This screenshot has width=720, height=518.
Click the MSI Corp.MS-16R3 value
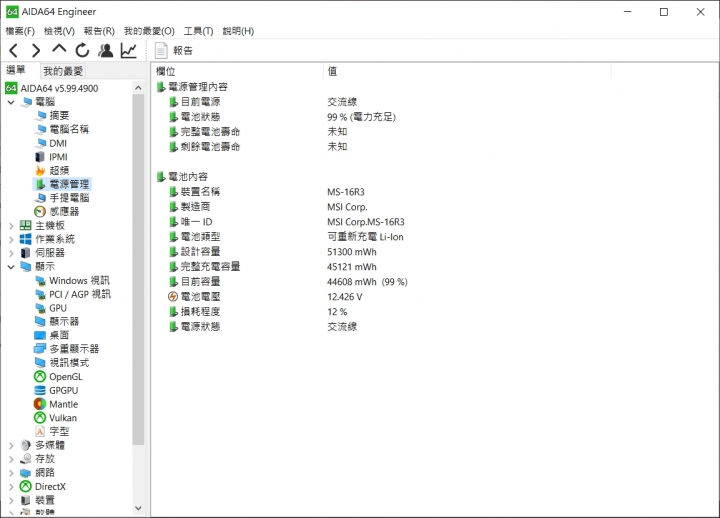[366, 222]
